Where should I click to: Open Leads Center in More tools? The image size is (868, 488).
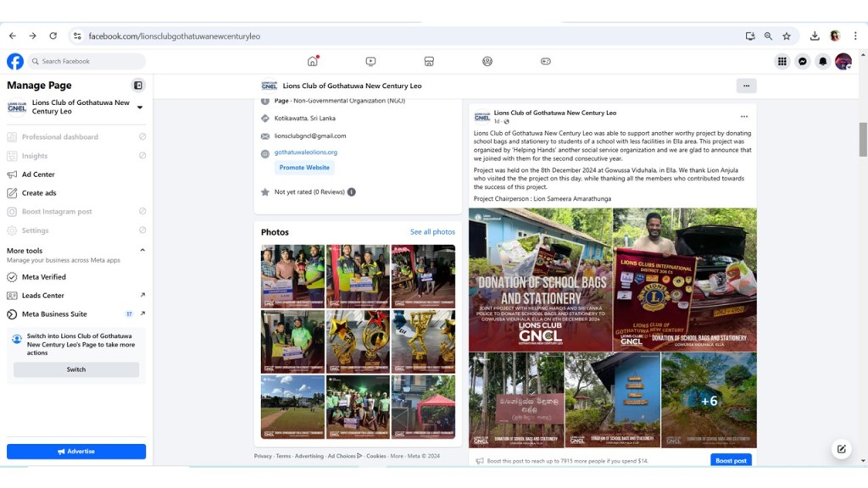pos(76,296)
